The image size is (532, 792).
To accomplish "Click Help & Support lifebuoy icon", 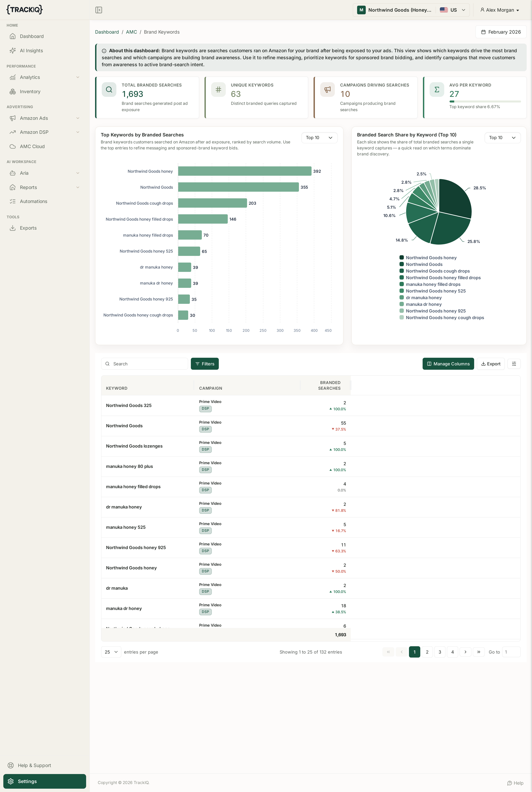I will (x=11, y=765).
